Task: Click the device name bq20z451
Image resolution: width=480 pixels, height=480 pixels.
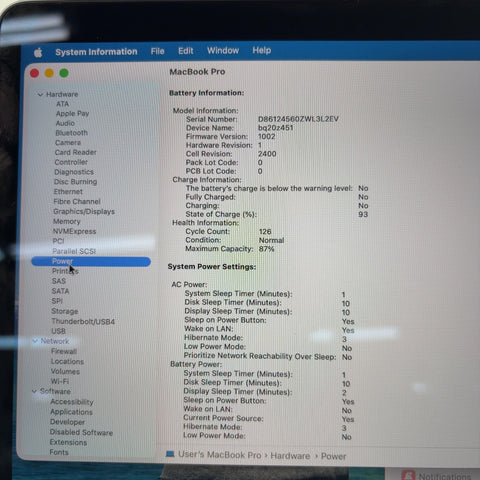Action: coord(276,128)
